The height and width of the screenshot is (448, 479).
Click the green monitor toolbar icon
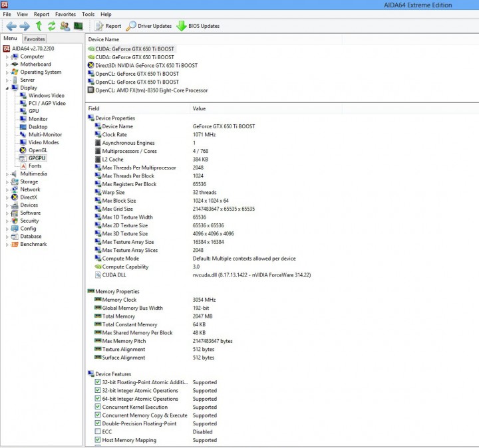(79, 26)
